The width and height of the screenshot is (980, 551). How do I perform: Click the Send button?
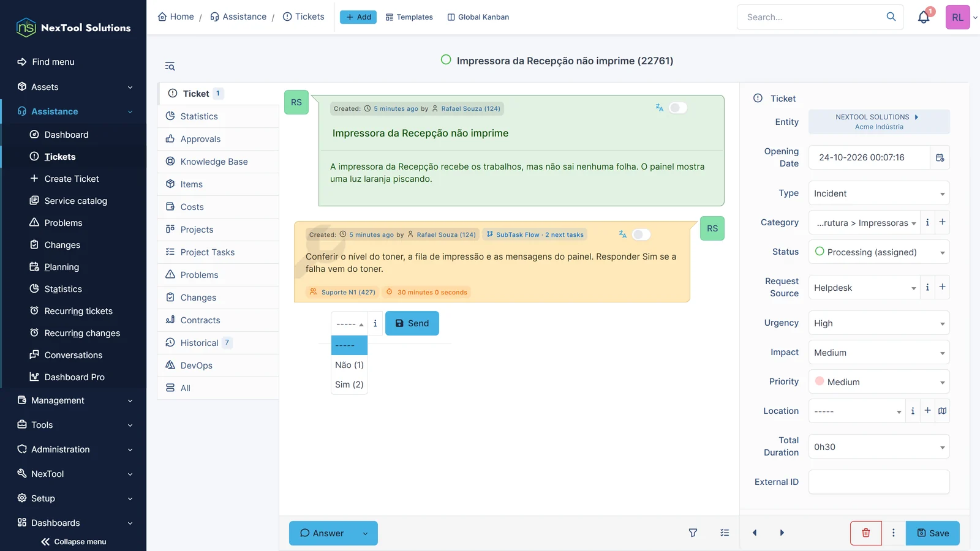[x=412, y=323]
